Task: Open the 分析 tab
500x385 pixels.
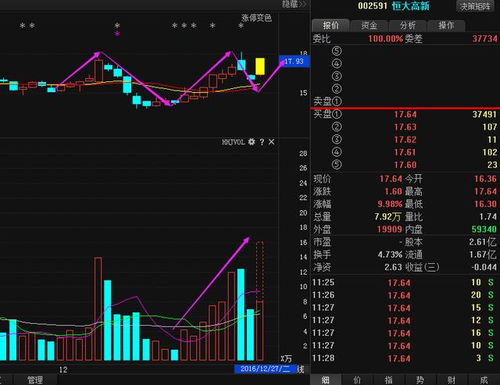Action: pyautogui.click(x=407, y=25)
